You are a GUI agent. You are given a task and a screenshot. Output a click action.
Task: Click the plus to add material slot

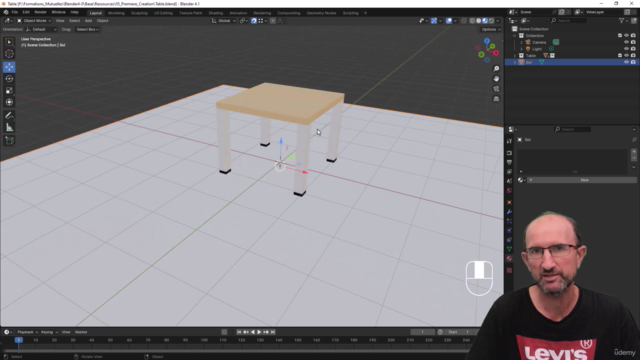633,152
